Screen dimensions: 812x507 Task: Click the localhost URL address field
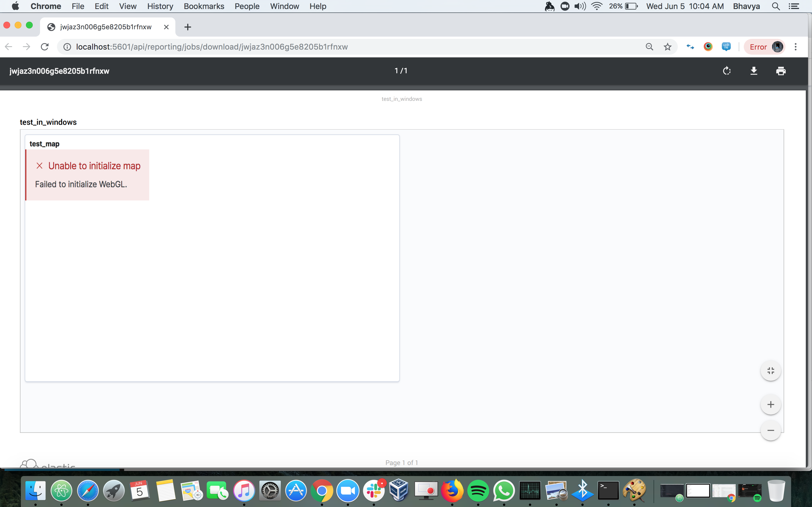(211, 47)
